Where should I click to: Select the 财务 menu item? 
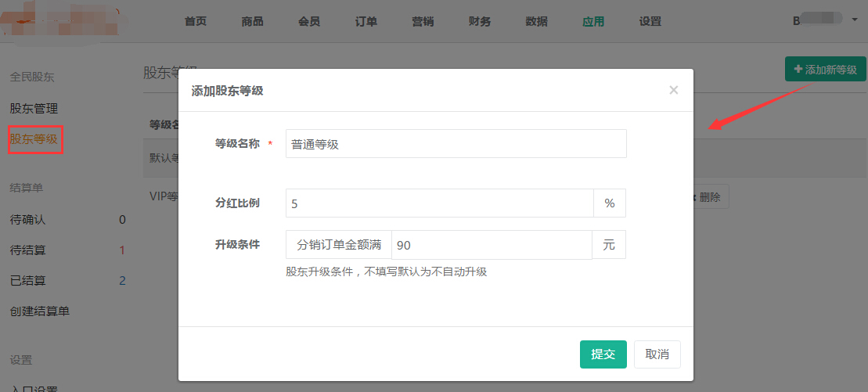tap(480, 21)
